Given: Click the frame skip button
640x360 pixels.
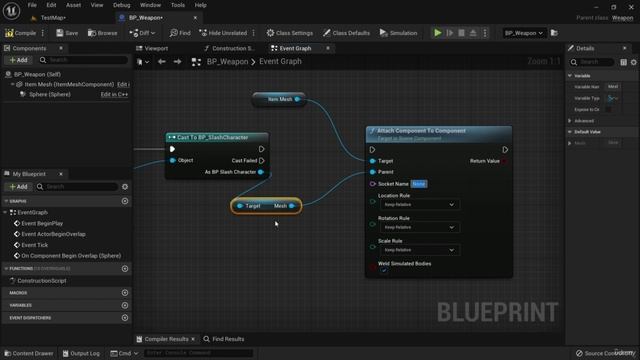Looking at the screenshot, I should 450,33.
